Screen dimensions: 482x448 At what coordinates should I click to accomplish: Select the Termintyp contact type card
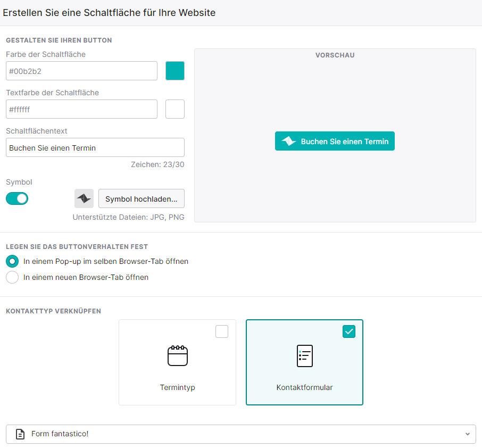click(177, 362)
